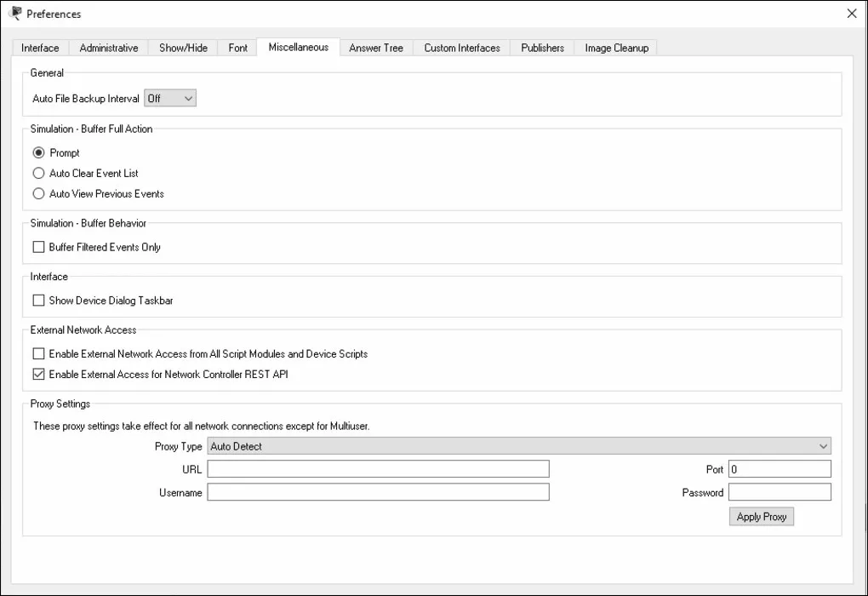
Task: Select the Prompt radio button
Action: click(x=38, y=153)
